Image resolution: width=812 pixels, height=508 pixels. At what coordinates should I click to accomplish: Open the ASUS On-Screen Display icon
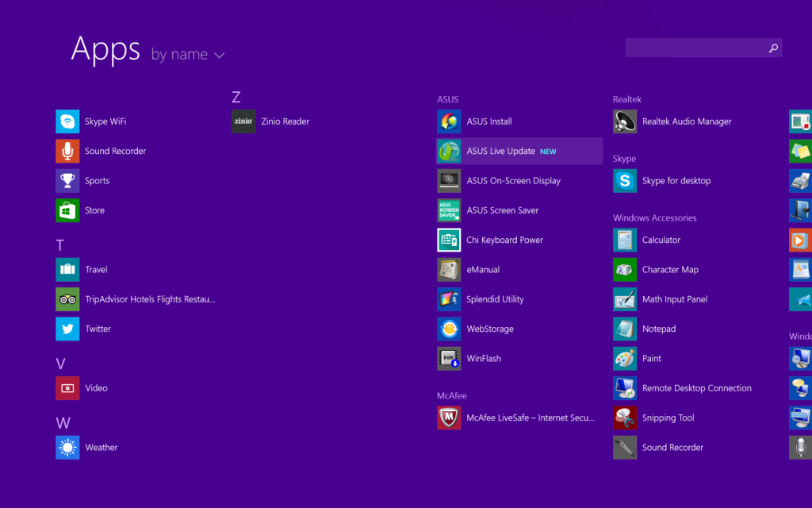pyautogui.click(x=449, y=180)
